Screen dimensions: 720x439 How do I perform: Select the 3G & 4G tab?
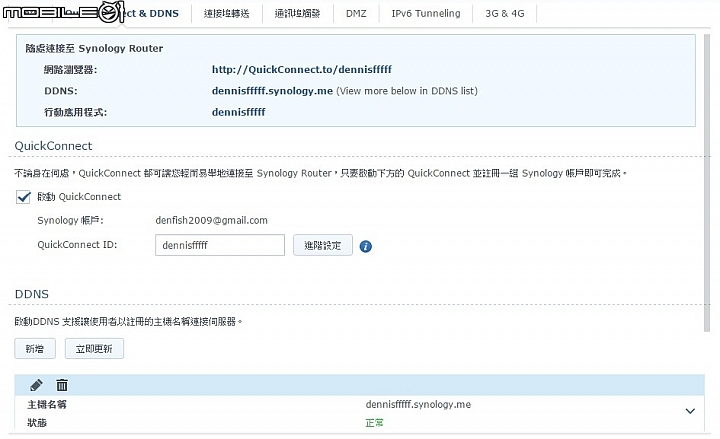click(x=505, y=13)
